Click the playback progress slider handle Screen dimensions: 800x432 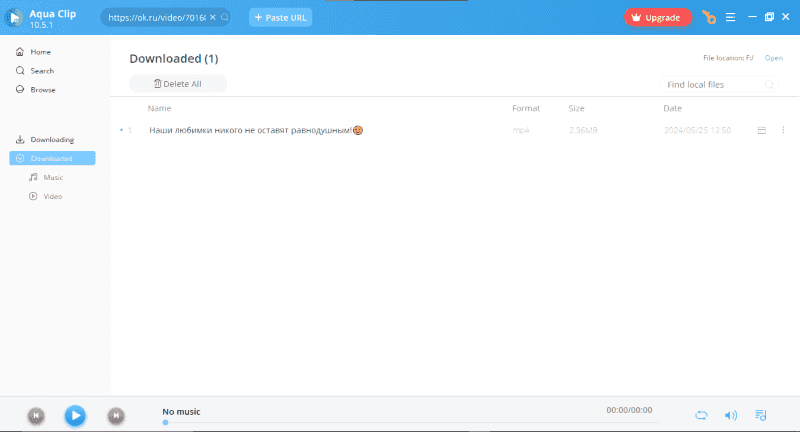165,422
